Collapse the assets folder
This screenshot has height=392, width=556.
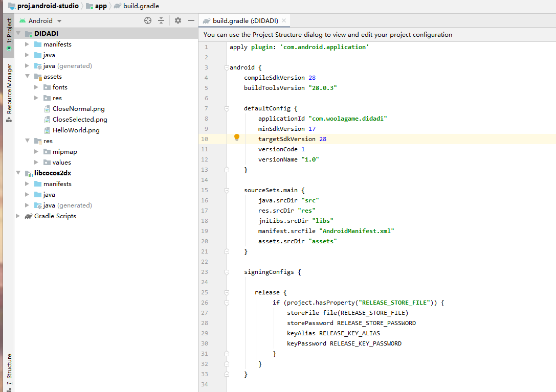[x=27, y=76]
